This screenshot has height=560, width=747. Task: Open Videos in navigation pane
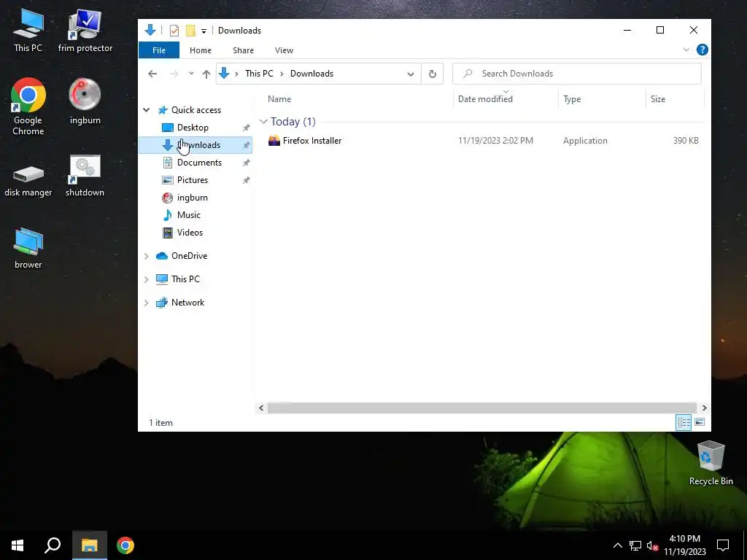(190, 233)
